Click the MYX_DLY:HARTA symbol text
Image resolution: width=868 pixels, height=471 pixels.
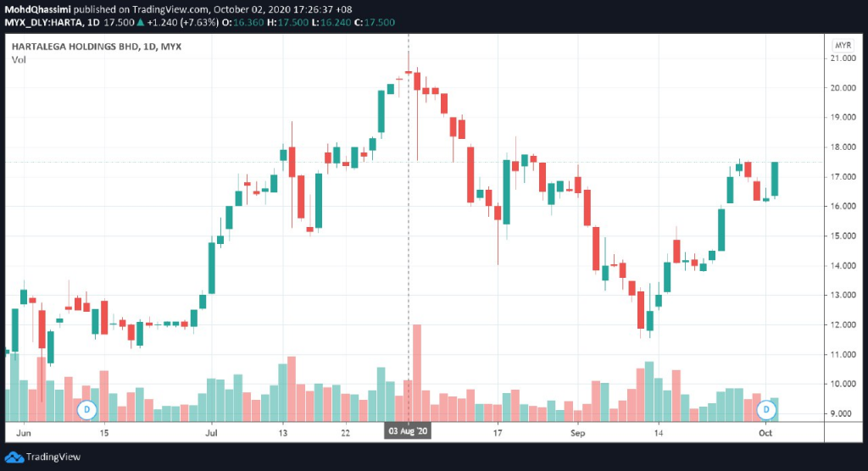point(44,23)
